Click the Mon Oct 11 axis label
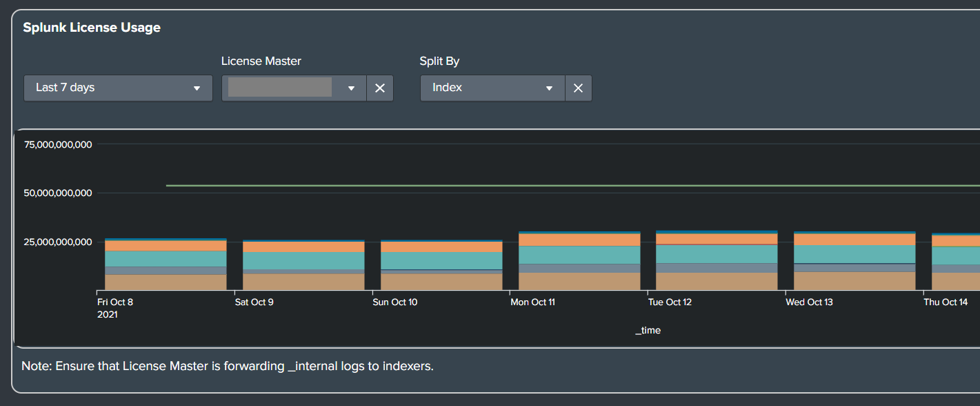980x406 pixels. [532, 302]
